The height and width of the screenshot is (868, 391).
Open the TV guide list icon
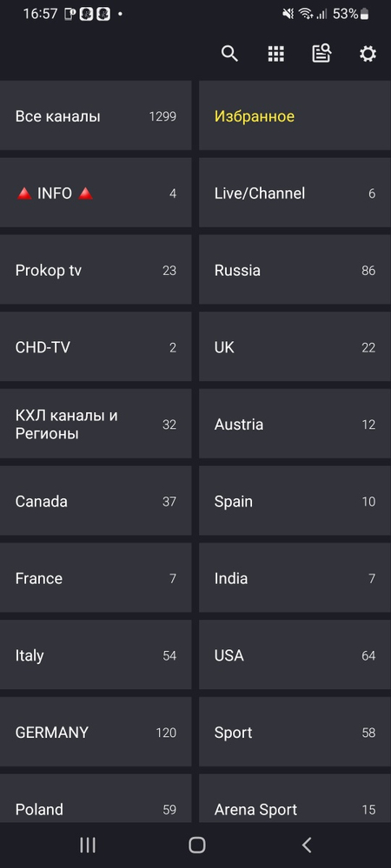pyautogui.click(x=321, y=54)
